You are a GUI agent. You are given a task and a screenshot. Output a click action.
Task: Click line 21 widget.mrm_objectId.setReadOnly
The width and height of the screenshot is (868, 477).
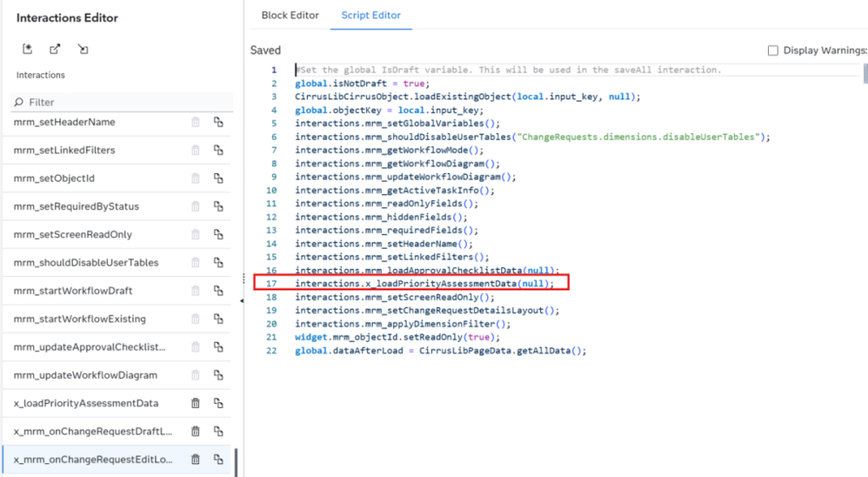pyautogui.click(x=397, y=337)
